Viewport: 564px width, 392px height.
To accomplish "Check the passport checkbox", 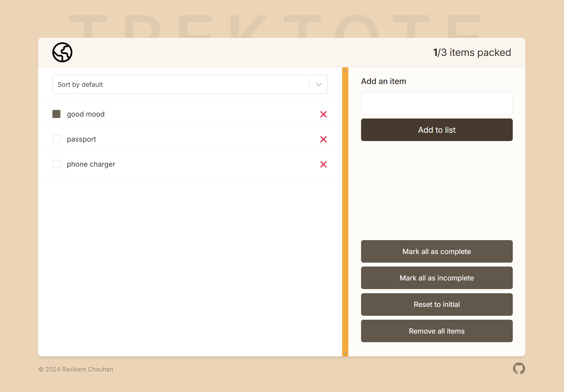I will (x=57, y=139).
